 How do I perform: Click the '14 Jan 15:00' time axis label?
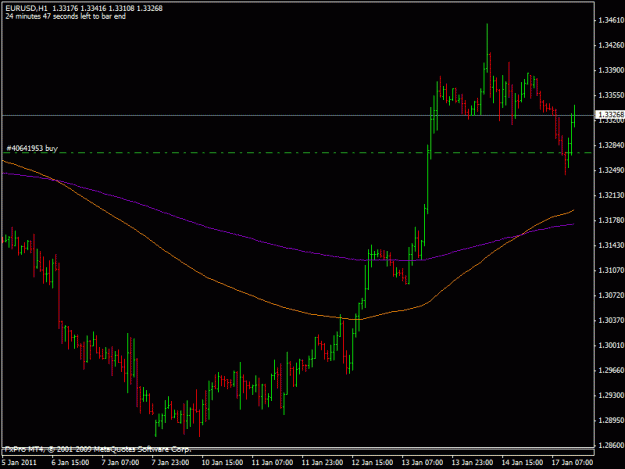coord(522,463)
